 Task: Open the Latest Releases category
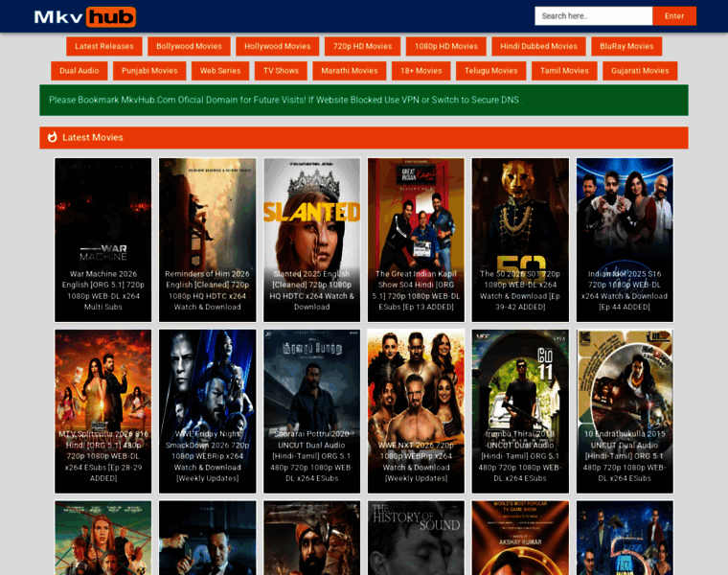click(x=104, y=46)
